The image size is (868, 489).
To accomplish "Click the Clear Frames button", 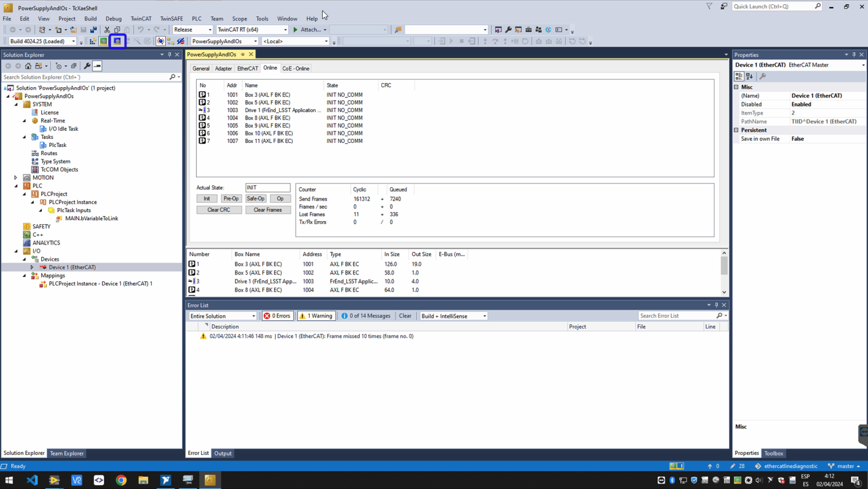I will point(268,210).
